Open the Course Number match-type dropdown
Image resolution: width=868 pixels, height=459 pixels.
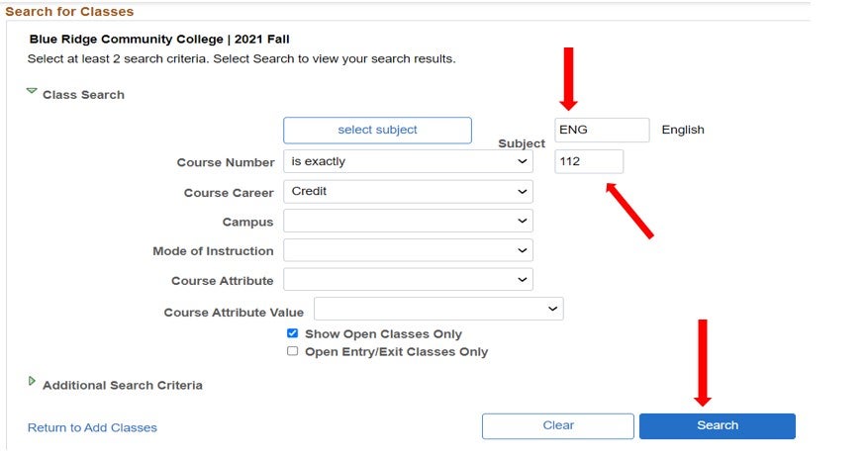pyautogui.click(x=408, y=161)
